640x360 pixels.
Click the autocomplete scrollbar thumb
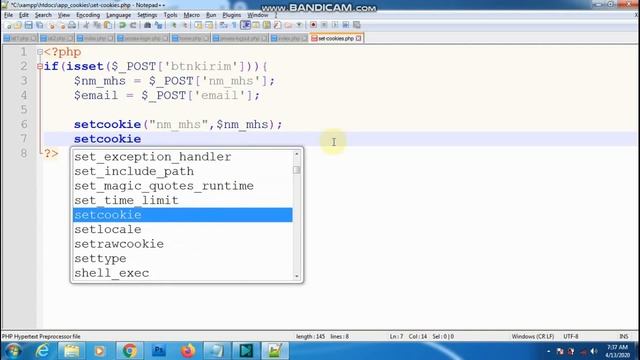tap(297, 169)
